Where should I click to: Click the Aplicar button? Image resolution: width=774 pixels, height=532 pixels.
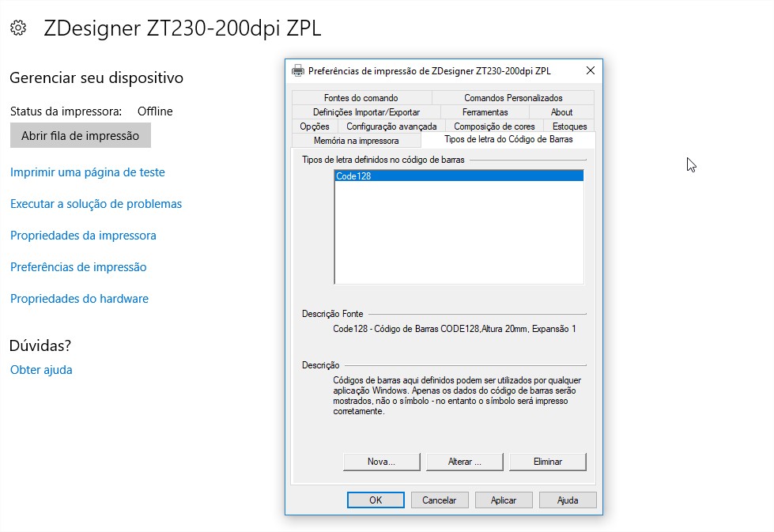coord(504,500)
